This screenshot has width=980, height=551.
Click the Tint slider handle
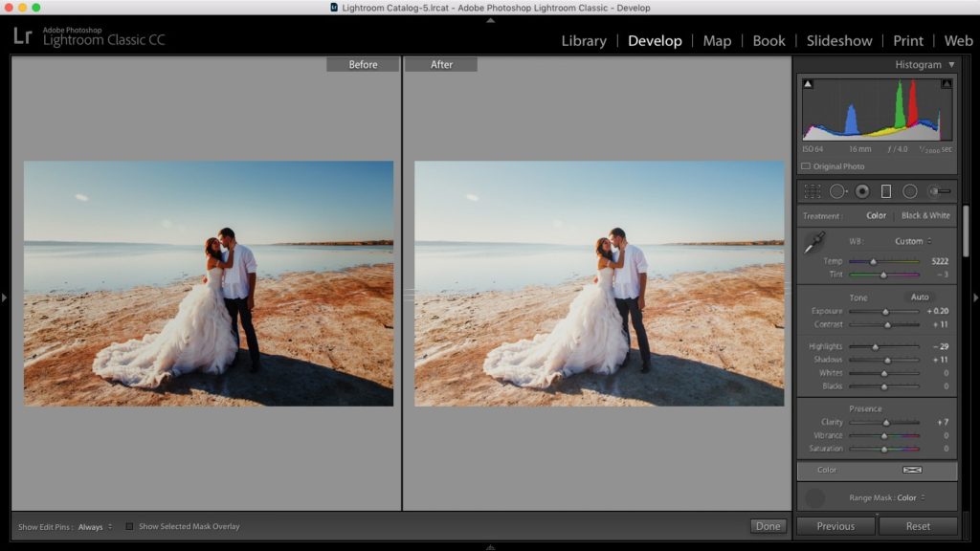tap(883, 275)
